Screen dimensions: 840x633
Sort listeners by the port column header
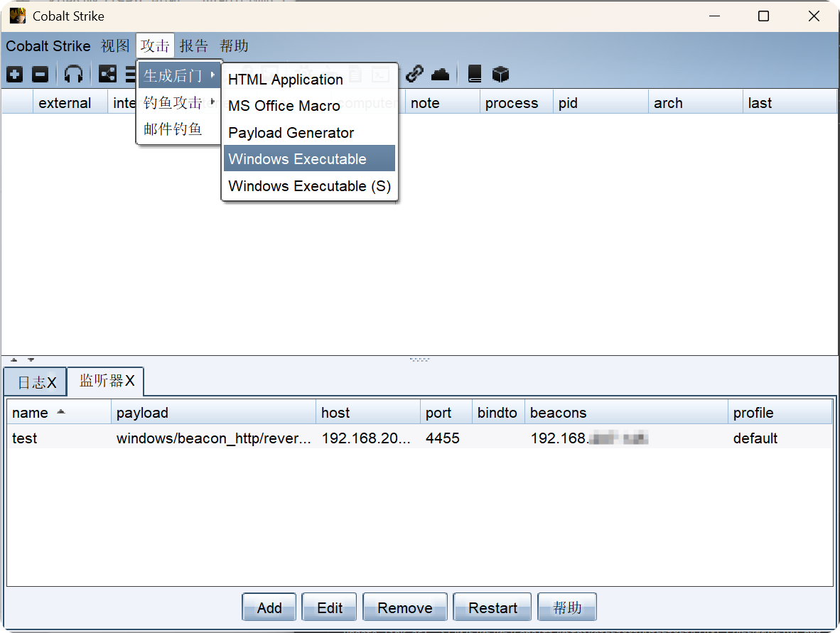(x=446, y=412)
